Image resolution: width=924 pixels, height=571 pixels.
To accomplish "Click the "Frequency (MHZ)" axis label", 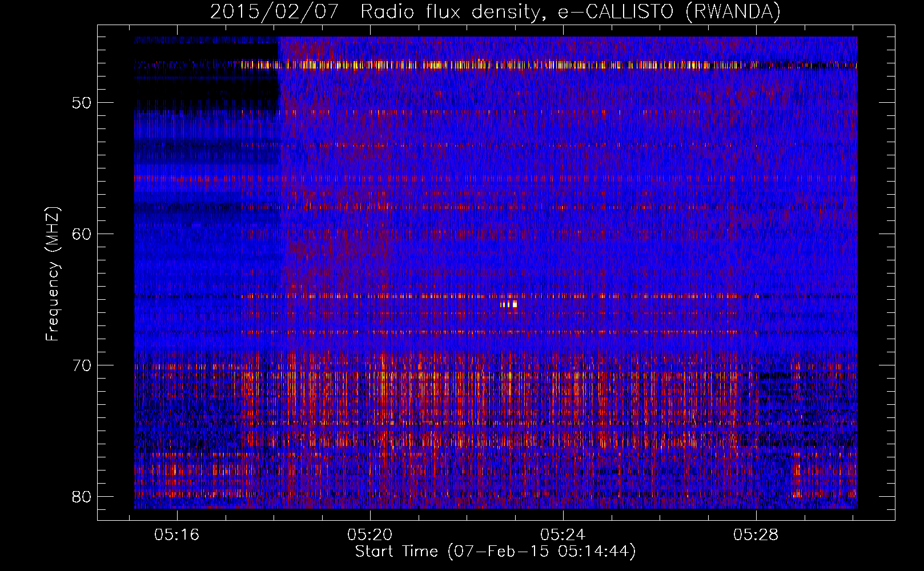I will (53, 274).
